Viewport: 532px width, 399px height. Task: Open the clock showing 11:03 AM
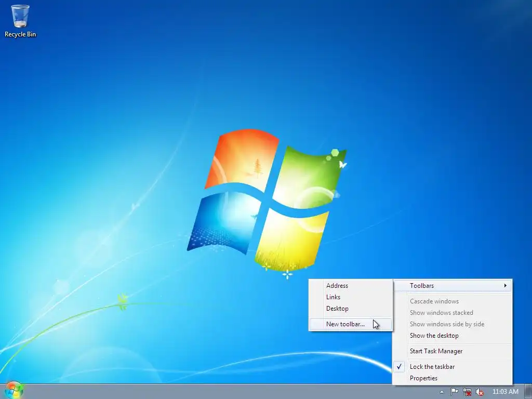(x=505, y=392)
